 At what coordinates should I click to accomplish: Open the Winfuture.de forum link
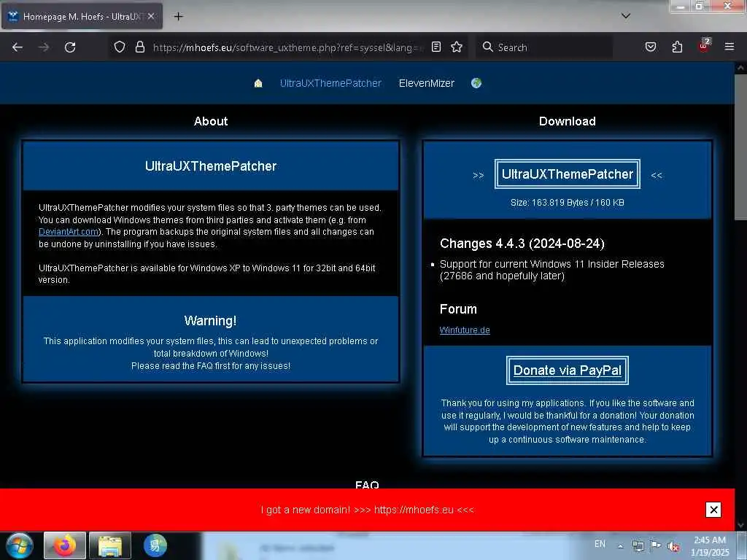coord(465,330)
